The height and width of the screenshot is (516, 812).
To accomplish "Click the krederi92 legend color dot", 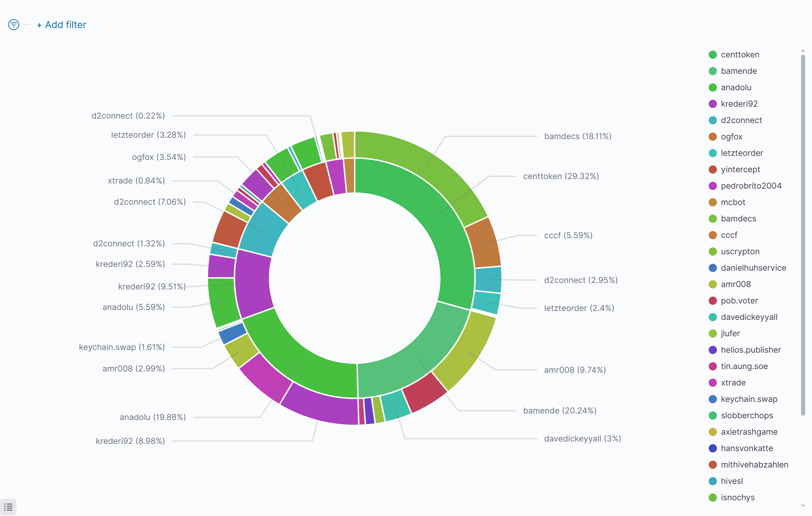I will [x=713, y=104].
